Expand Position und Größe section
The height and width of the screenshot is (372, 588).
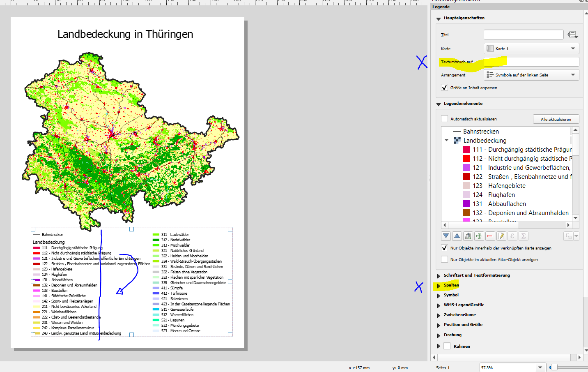439,325
